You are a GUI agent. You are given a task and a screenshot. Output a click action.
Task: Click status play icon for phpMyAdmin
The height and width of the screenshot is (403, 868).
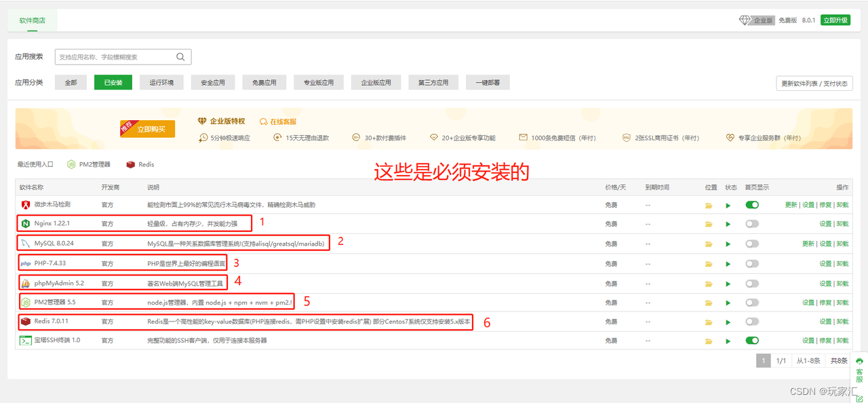[x=728, y=283]
